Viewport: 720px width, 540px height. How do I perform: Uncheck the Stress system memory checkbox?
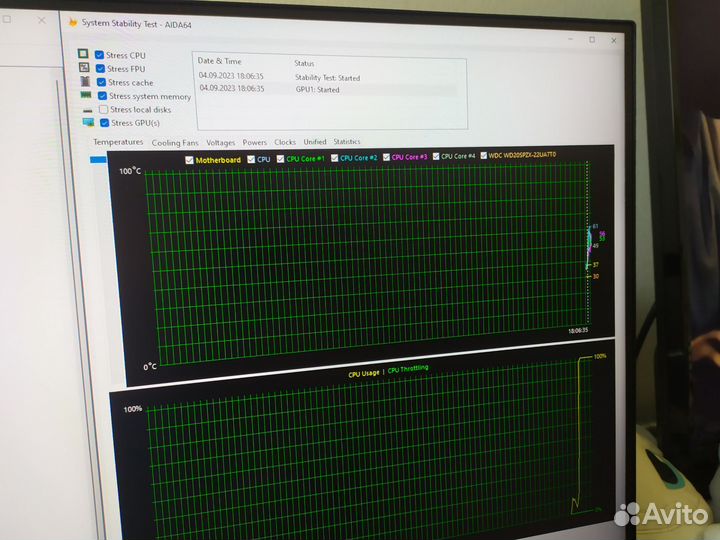[102, 96]
